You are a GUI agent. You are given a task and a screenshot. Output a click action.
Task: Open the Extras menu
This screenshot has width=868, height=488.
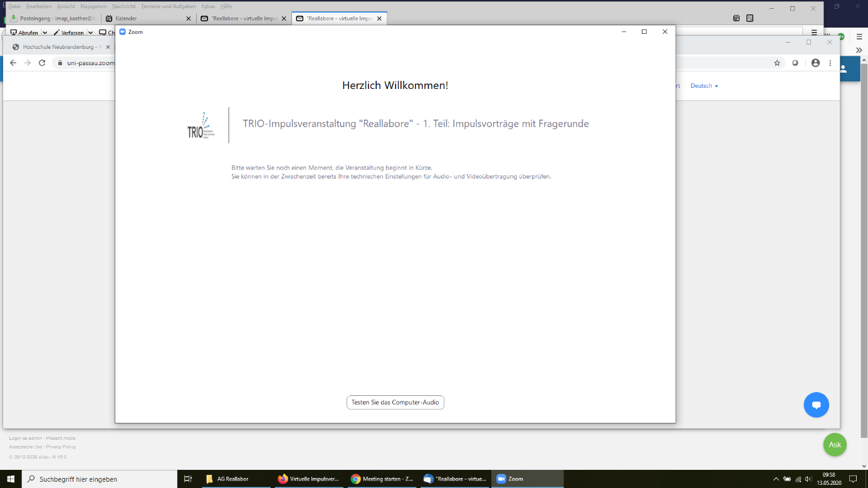[x=208, y=6]
